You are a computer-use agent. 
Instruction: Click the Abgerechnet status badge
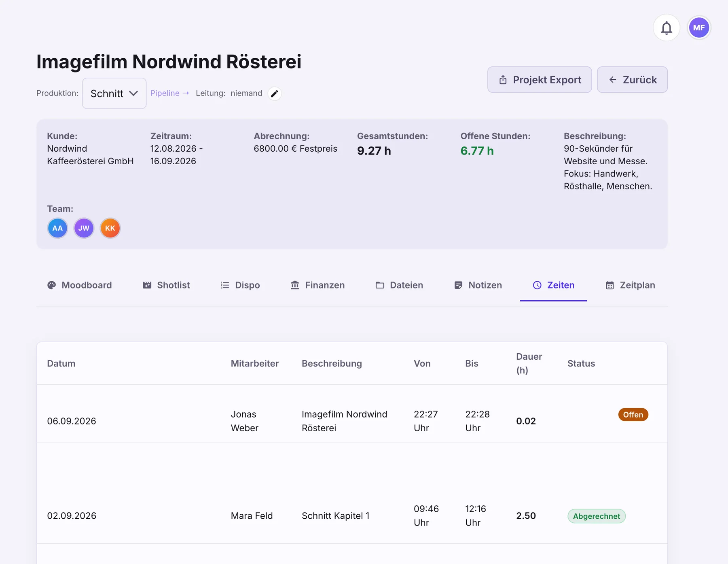point(597,516)
